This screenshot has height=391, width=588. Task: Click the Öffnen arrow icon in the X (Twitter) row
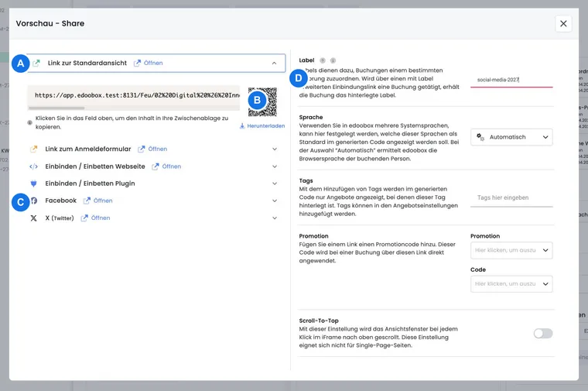click(84, 218)
